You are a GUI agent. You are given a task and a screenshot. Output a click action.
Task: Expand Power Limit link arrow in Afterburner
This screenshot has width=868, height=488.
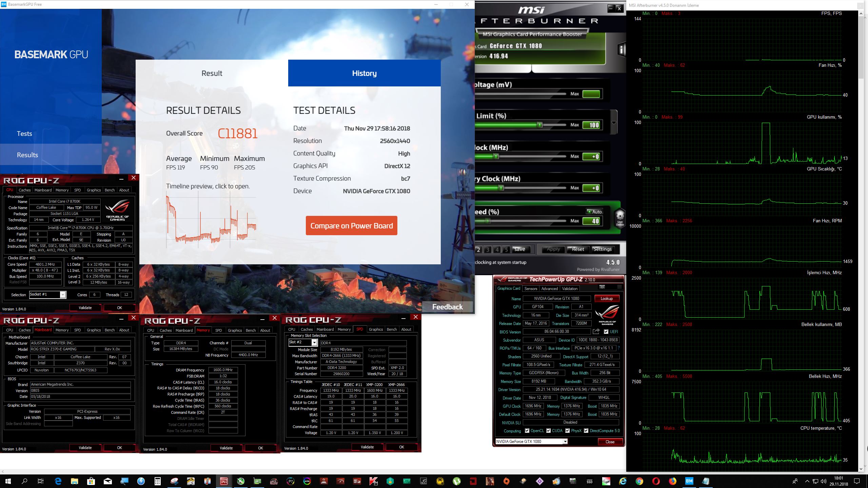(614, 123)
